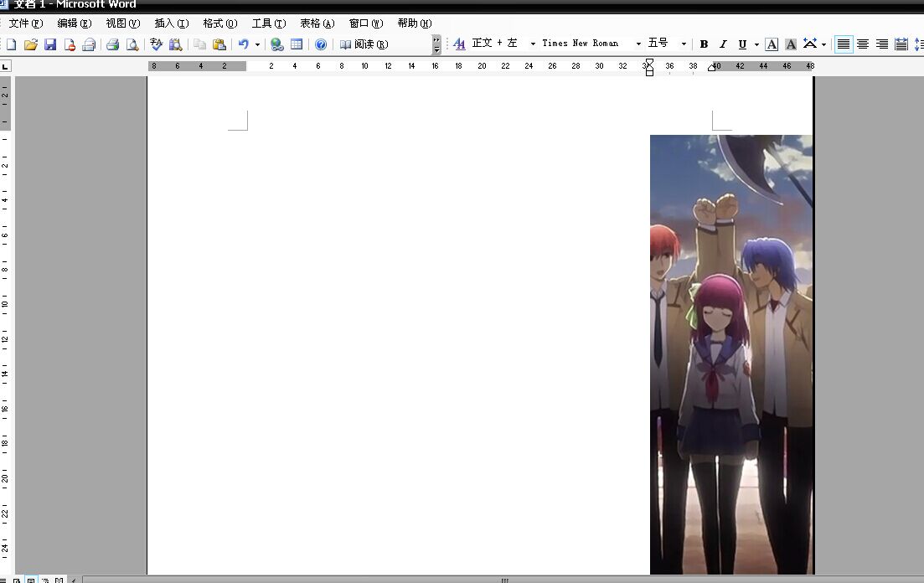Open the Undo history dropdown arrow
The width and height of the screenshot is (924, 583).
point(257,44)
